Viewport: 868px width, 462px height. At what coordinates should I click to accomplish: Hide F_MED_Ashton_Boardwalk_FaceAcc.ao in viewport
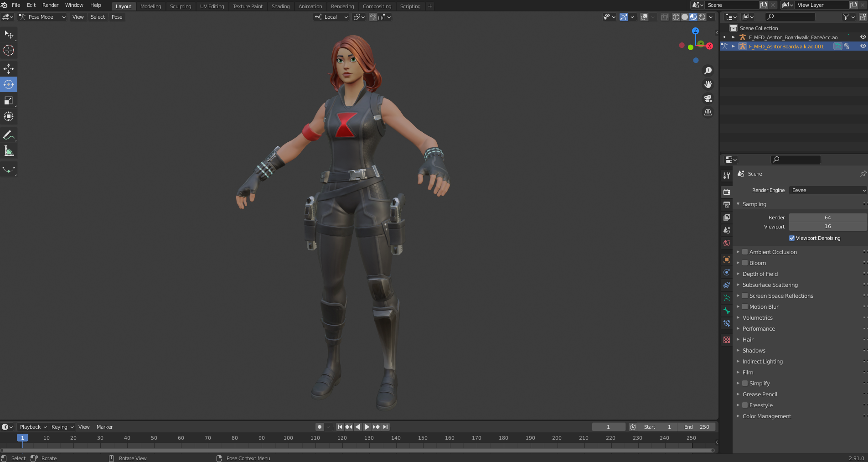(x=863, y=37)
